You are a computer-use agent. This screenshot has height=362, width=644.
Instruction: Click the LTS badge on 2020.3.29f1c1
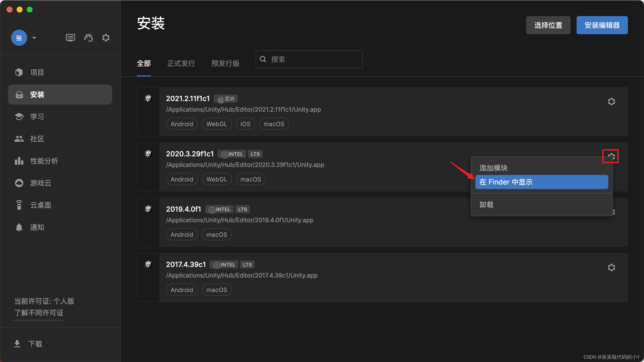[255, 154]
